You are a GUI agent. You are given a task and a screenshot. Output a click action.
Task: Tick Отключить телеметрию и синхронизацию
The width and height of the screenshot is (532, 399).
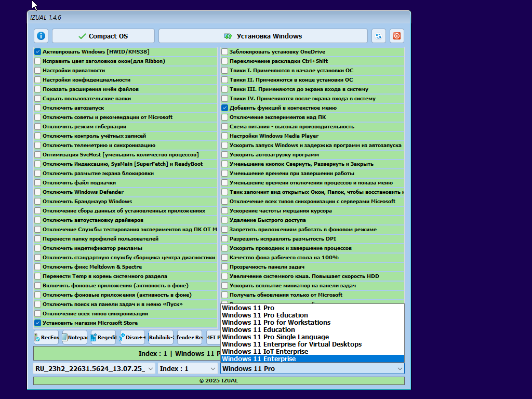click(37, 145)
